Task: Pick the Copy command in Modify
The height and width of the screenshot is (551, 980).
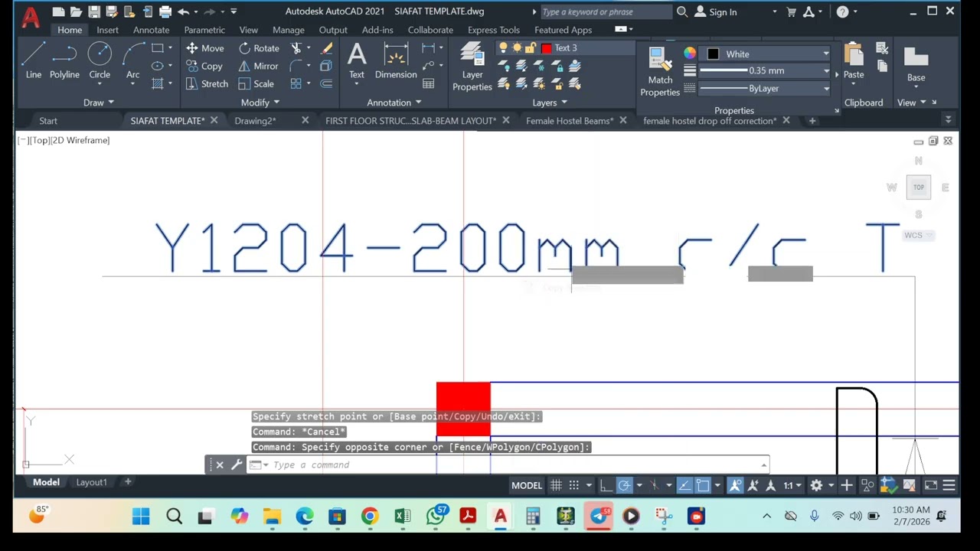Action: [x=204, y=66]
